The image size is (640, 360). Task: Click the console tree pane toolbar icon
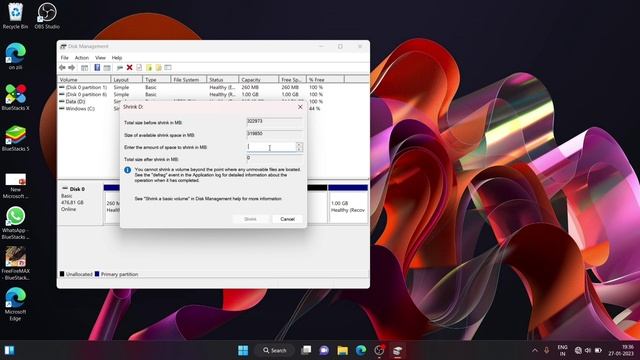[x=84, y=68]
